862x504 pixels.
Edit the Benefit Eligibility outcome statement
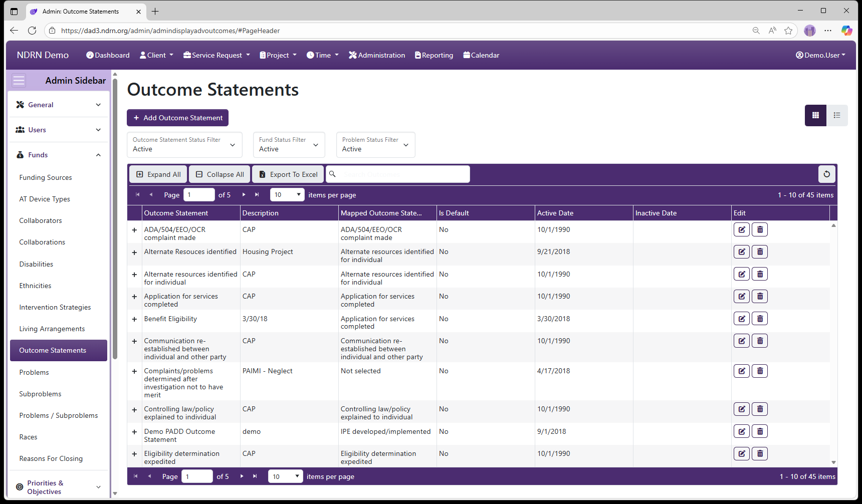click(x=742, y=319)
